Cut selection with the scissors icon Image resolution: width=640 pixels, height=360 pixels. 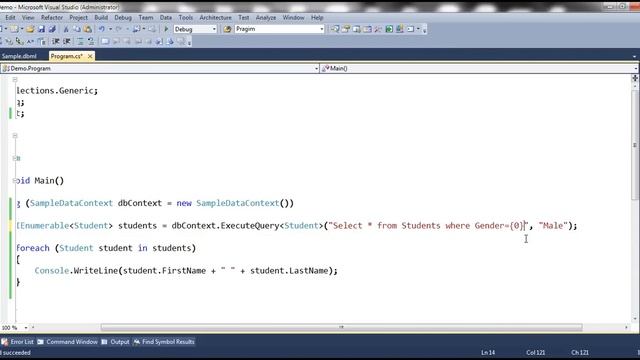66,29
